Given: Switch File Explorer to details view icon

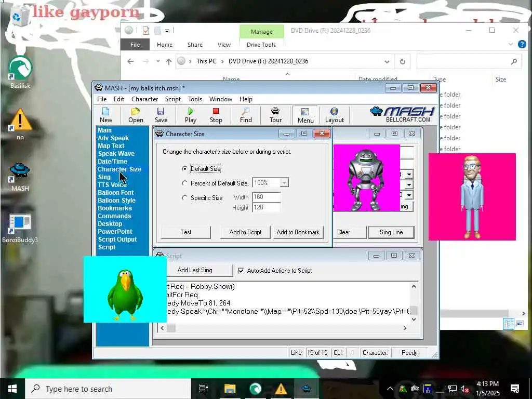Looking at the screenshot, I should click(509, 323).
